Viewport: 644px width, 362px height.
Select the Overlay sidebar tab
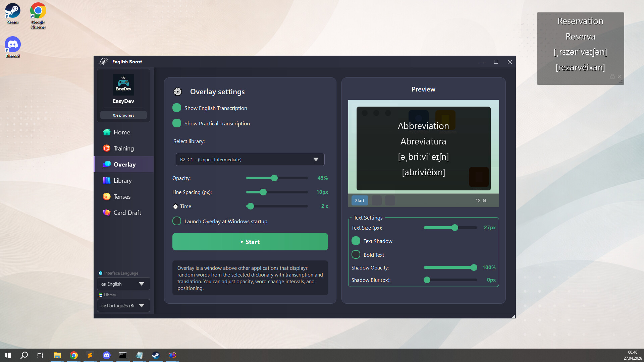pos(124,165)
